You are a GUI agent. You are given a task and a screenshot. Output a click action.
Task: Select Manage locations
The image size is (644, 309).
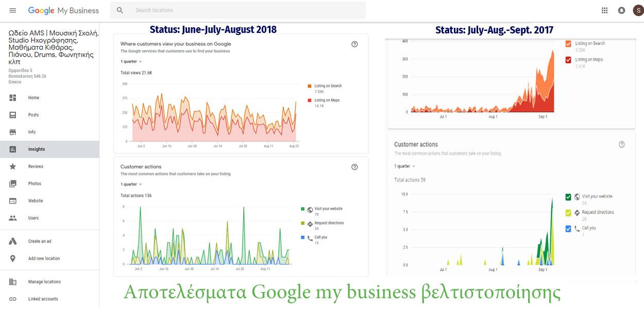point(44,282)
